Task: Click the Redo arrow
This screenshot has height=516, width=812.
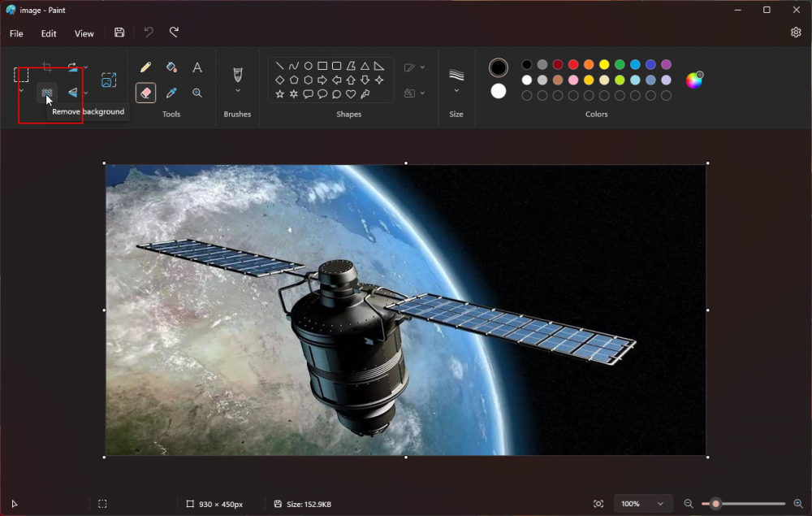Action: click(x=174, y=33)
